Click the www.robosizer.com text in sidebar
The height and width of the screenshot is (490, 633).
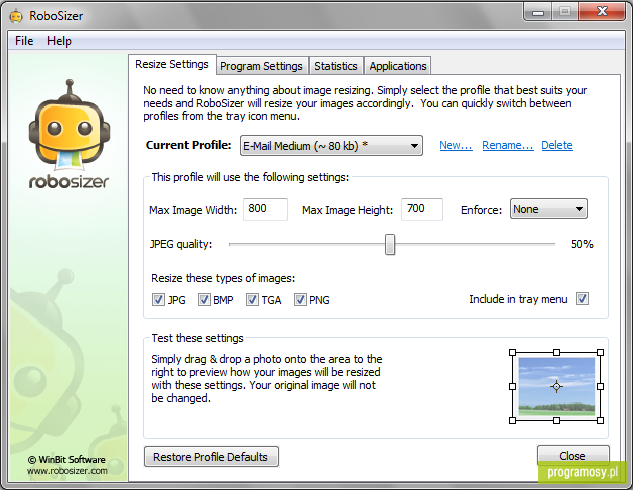click(x=67, y=471)
